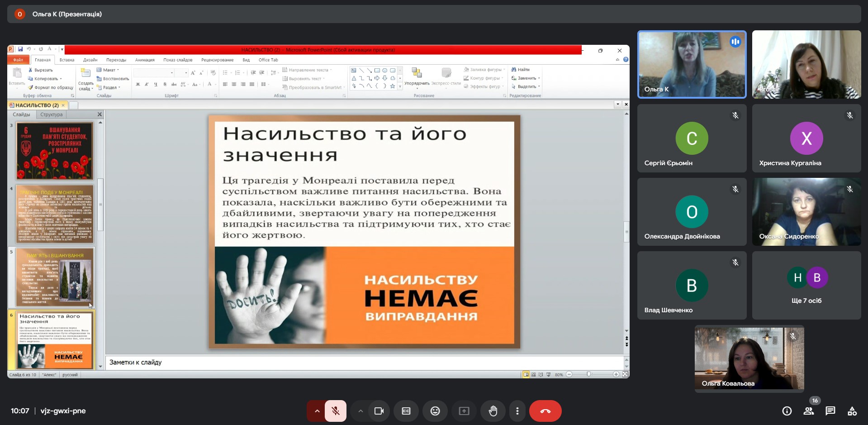Open meeting details info icon
Screen dimensions: 868x425
787,411
